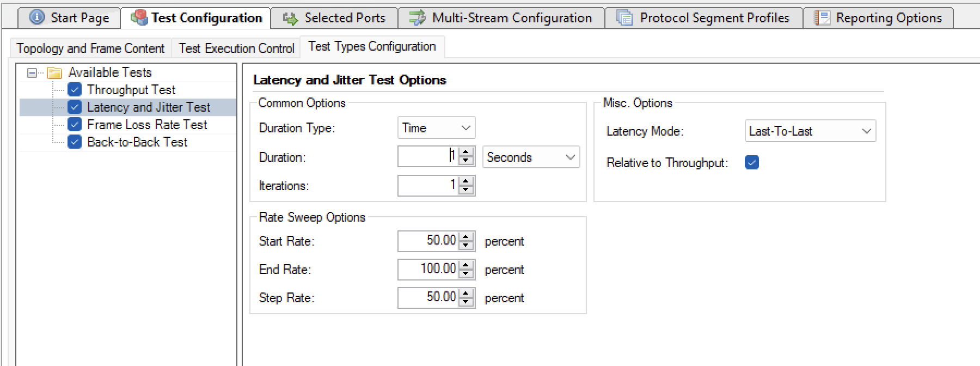Uncheck the Back-to-Back Test checkbox

[x=75, y=142]
